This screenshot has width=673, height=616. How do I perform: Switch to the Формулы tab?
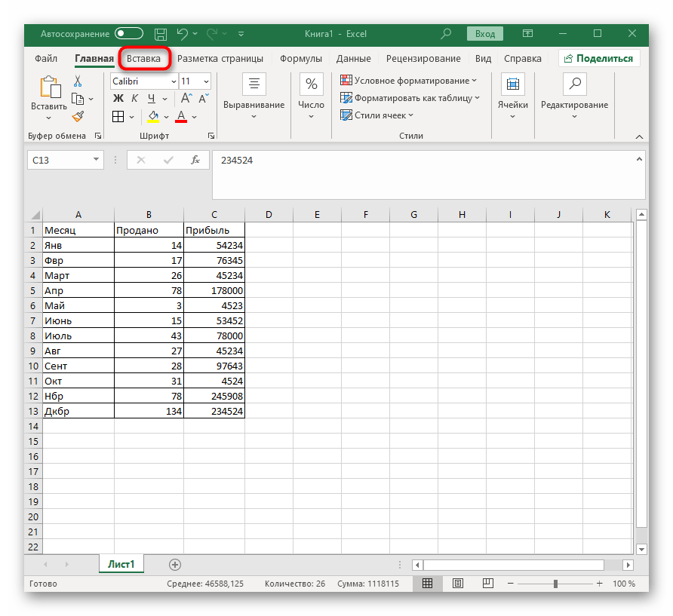(x=300, y=58)
